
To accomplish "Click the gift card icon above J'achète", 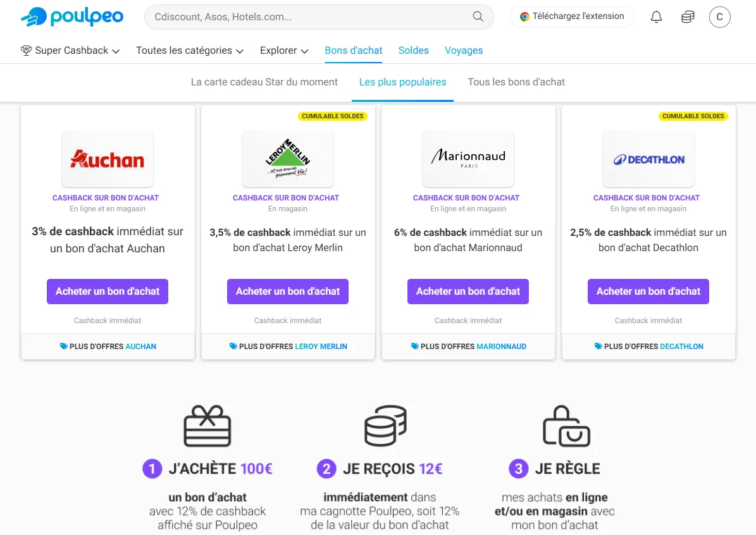I will click(x=208, y=426).
